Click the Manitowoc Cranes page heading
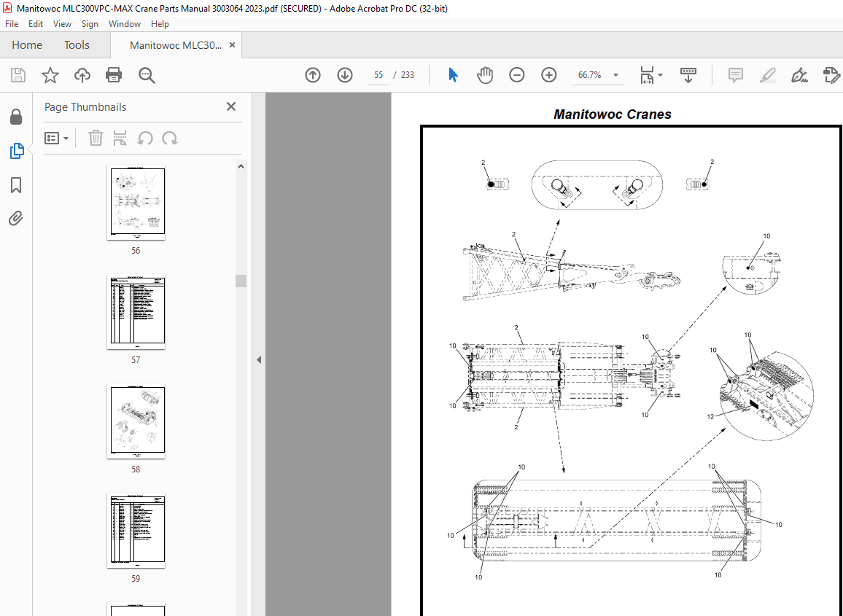Image resolution: width=843 pixels, height=616 pixels. pyautogui.click(x=613, y=114)
